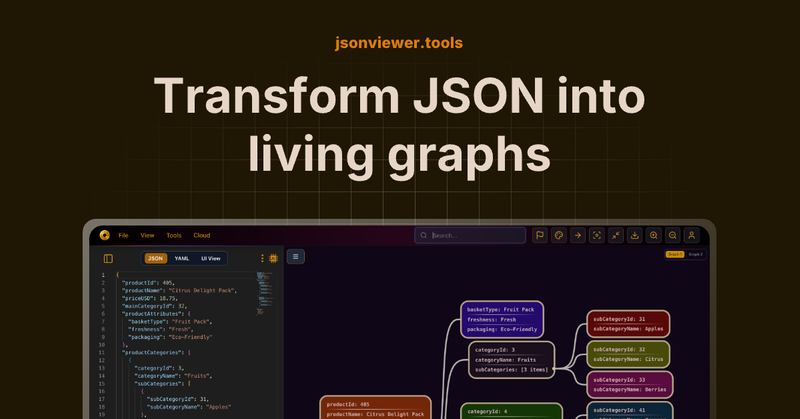Image resolution: width=800 pixels, height=419 pixels.
Task: Select the "subCategories: [3 items]" node row
Action: (x=511, y=369)
